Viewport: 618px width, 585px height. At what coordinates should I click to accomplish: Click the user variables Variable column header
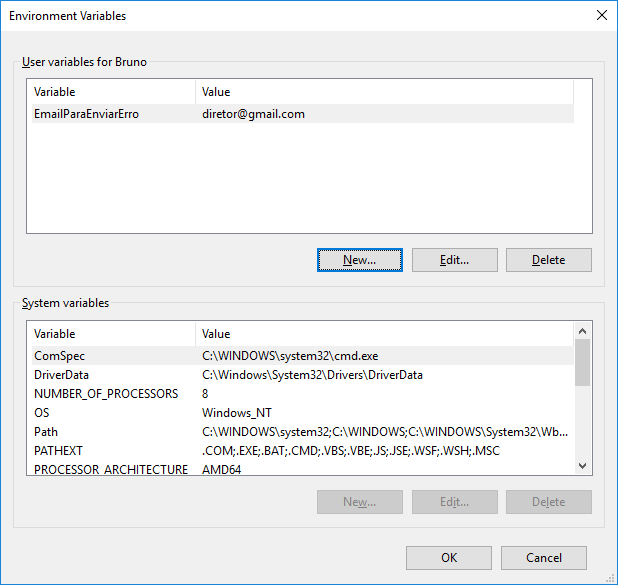[114, 92]
